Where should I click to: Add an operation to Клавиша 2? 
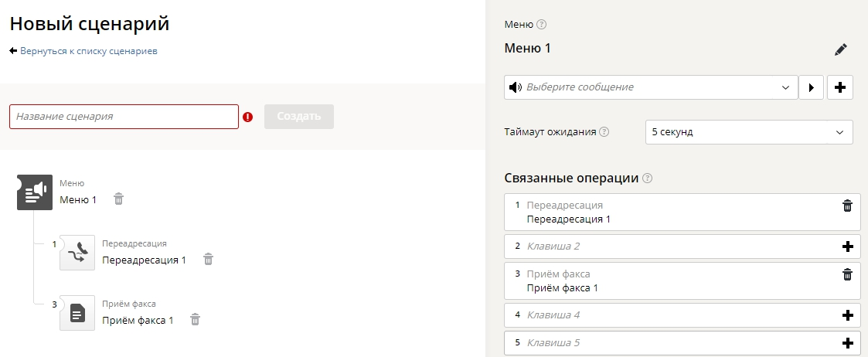click(x=847, y=246)
